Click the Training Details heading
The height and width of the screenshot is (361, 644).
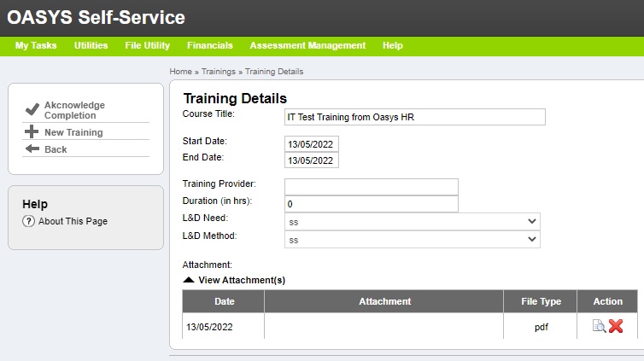click(235, 98)
